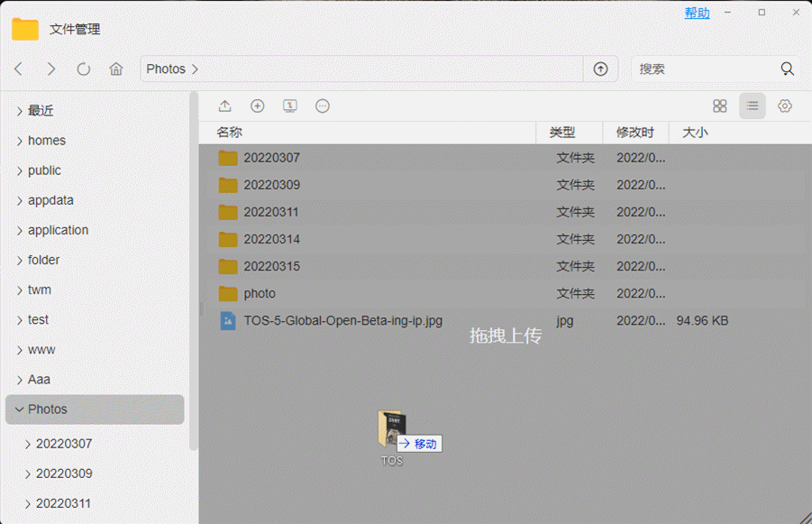812x524 pixels.
Task: Open the more options ellipsis icon
Action: click(x=322, y=106)
